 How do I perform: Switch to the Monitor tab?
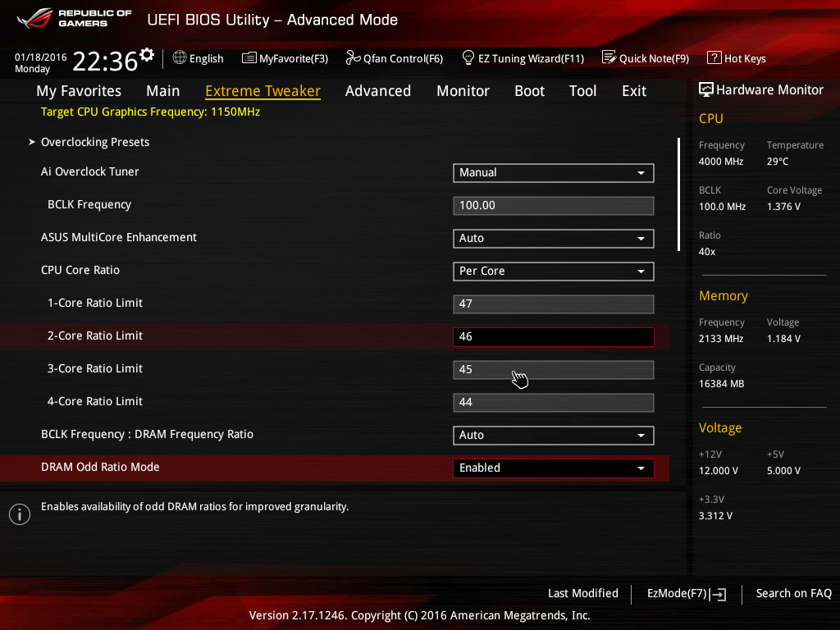click(463, 91)
